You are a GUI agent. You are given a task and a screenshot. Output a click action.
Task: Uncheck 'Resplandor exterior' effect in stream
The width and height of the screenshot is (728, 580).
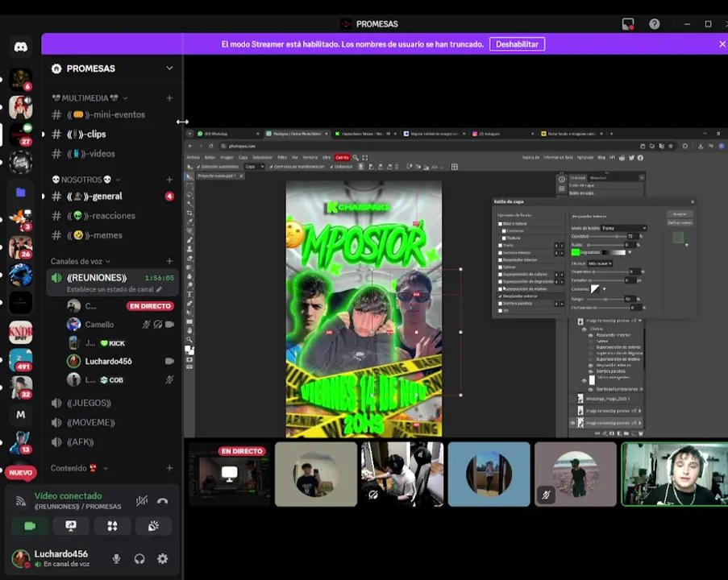tap(500, 296)
